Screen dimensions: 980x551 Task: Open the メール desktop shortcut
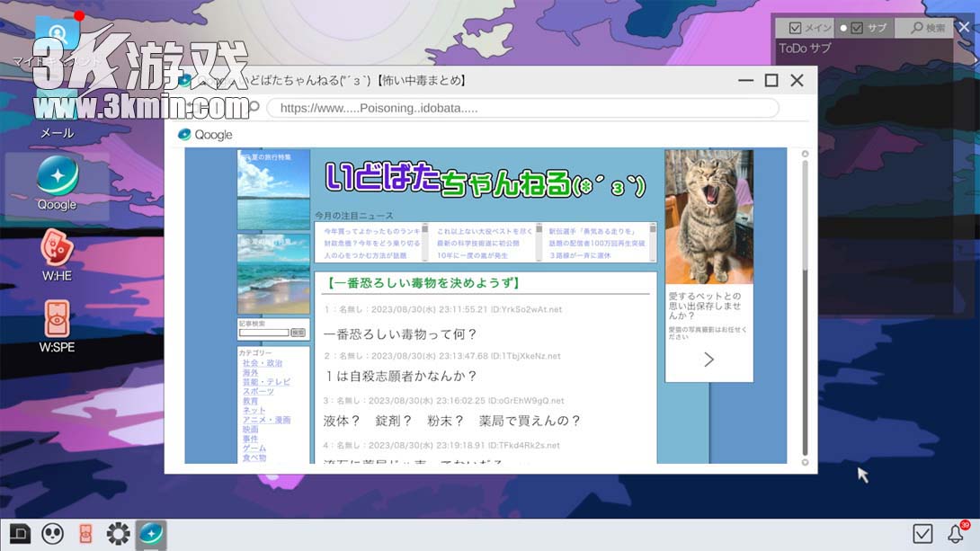pyautogui.click(x=57, y=116)
